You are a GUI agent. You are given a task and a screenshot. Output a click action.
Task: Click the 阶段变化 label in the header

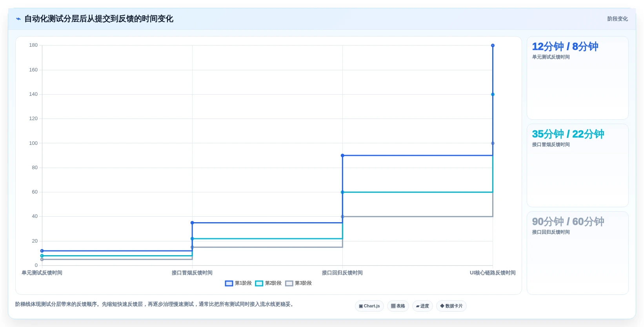pyautogui.click(x=618, y=19)
